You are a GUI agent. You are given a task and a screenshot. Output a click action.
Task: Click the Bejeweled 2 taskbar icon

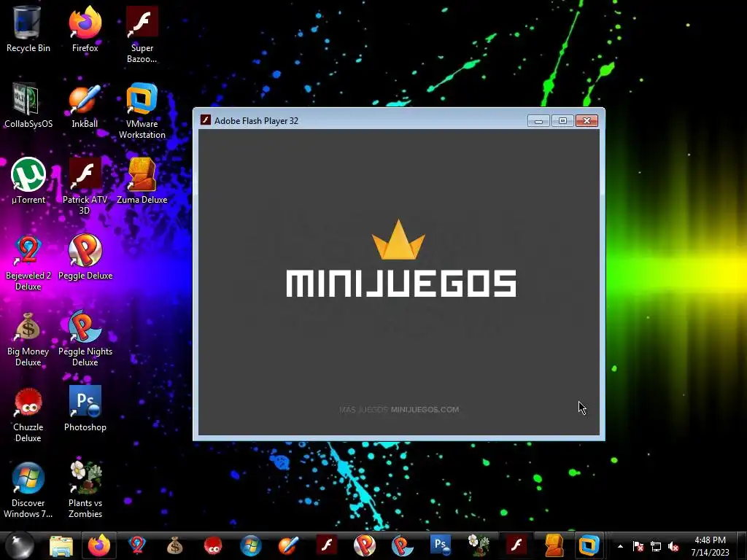coord(136,545)
